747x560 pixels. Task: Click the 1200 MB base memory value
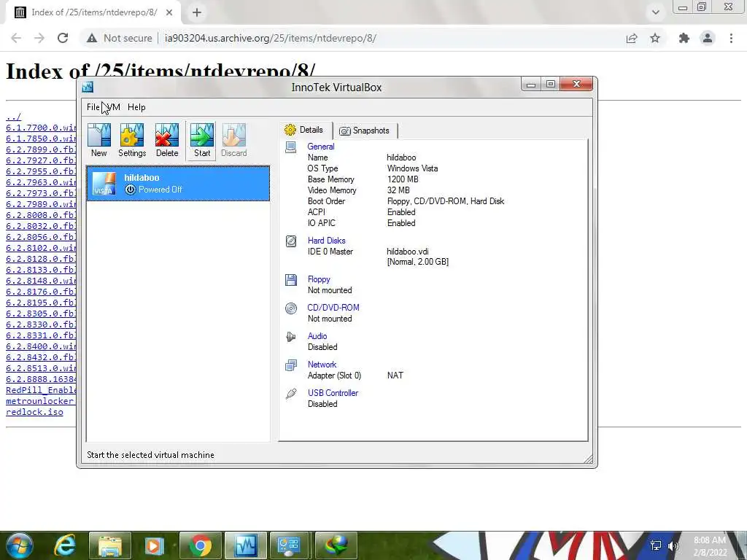403,179
